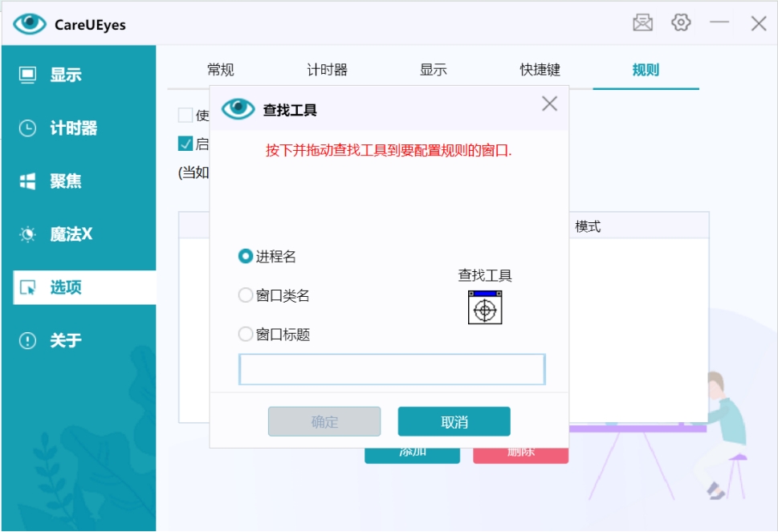Open the settings gear icon

[681, 22]
